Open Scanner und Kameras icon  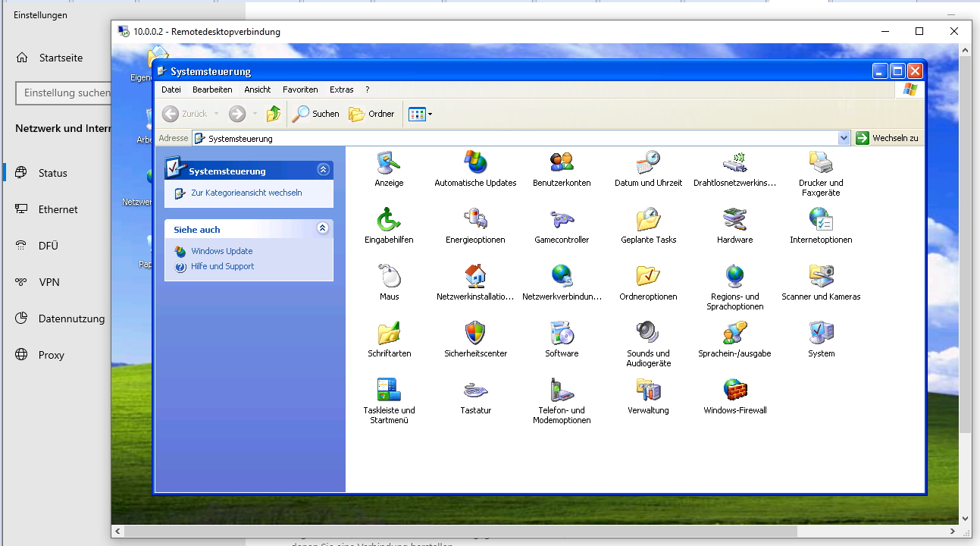(x=821, y=276)
